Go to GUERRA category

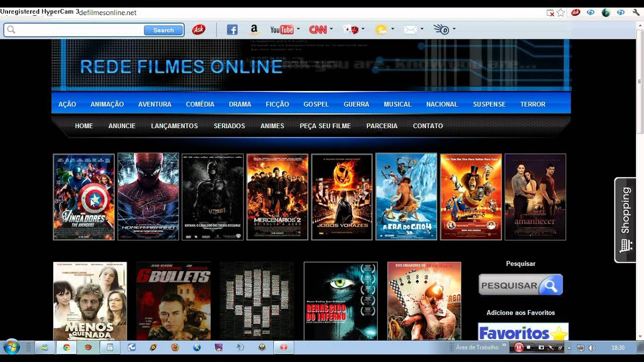coord(356,104)
